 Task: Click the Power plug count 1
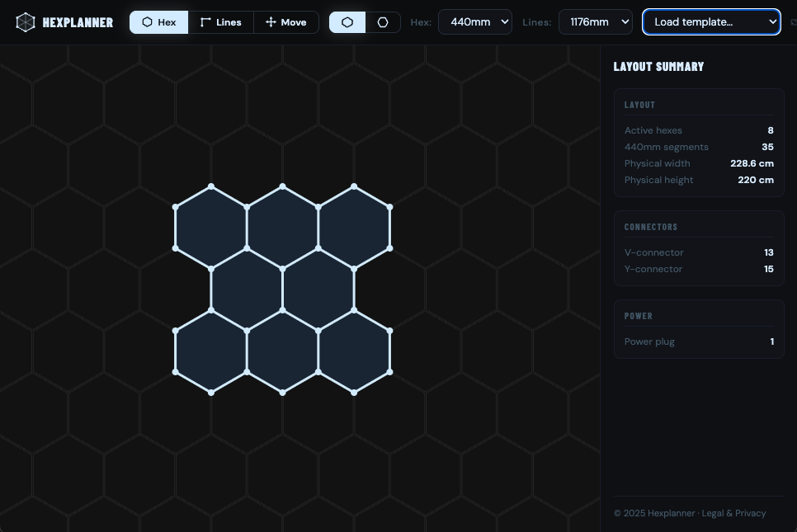(x=772, y=341)
